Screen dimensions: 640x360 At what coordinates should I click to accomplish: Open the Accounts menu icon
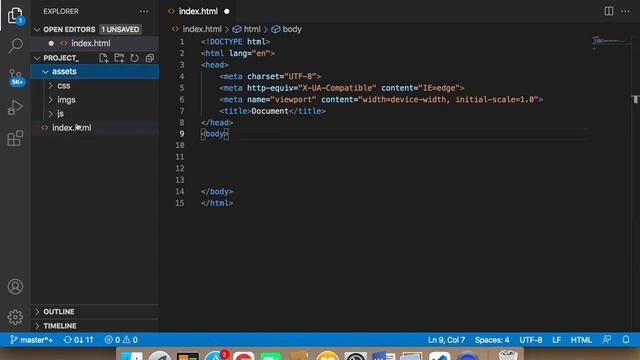pyautogui.click(x=15, y=287)
